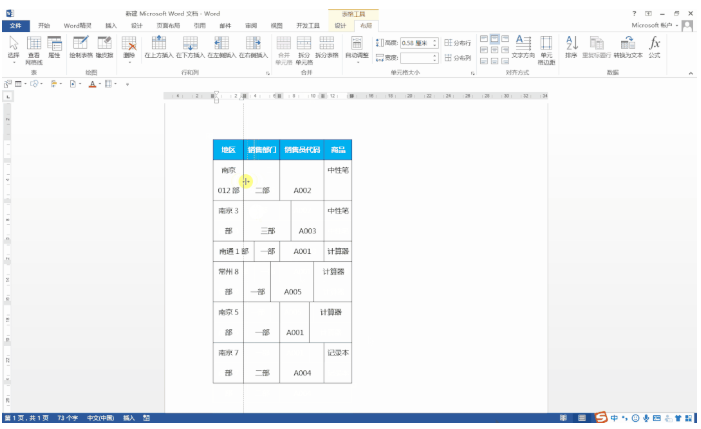
Task: Insert column to left (在左侧插入)
Action: pos(221,47)
